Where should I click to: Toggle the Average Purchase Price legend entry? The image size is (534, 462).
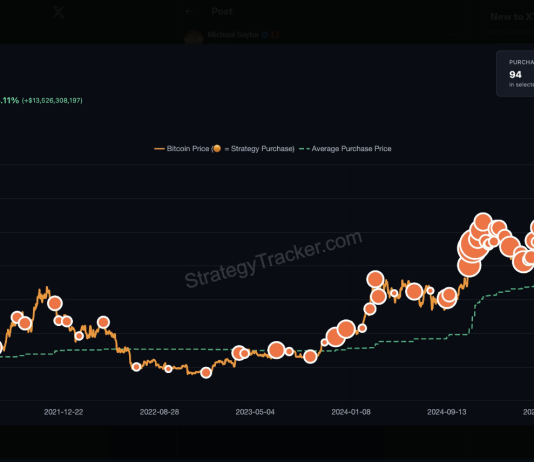tap(345, 149)
